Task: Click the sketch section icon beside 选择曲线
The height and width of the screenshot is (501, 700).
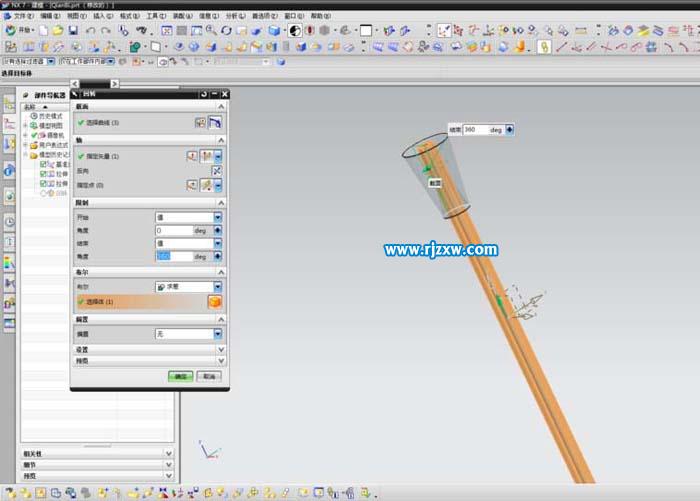Action: tap(200, 122)
